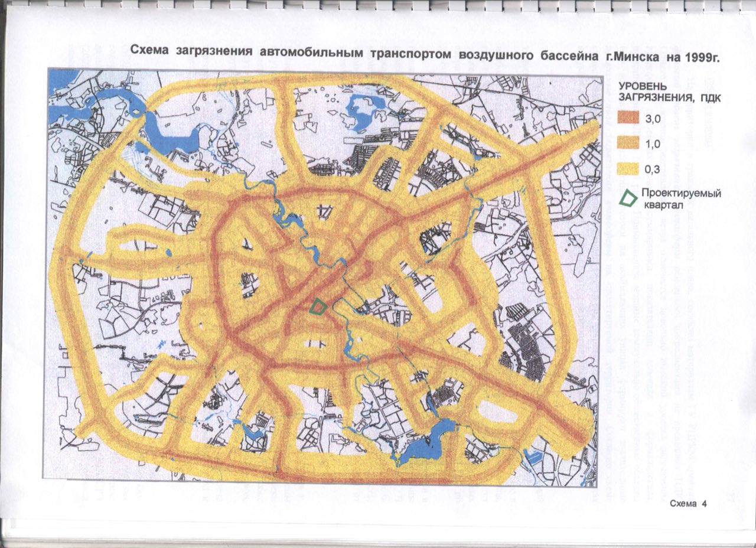The width and height of the screenshot is (756, 548).
Task: Click the Схема 4 caption
Action: coord(688,504)
